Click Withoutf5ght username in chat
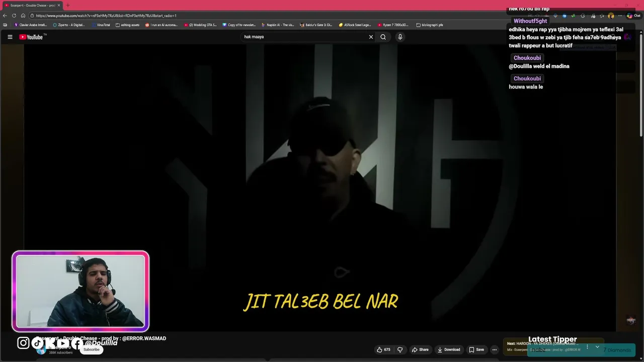The width and height of the screenshot is (644, 362). tap(530, 21)
